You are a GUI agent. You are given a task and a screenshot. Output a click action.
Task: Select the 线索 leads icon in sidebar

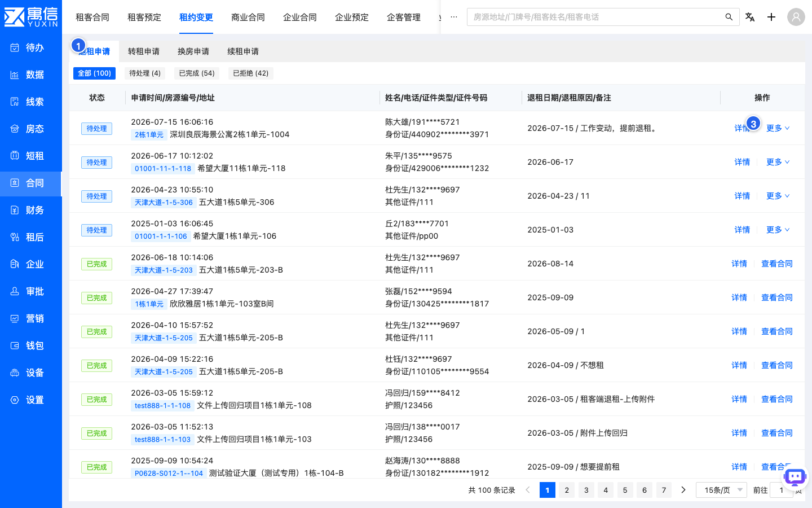click(15, 102)
